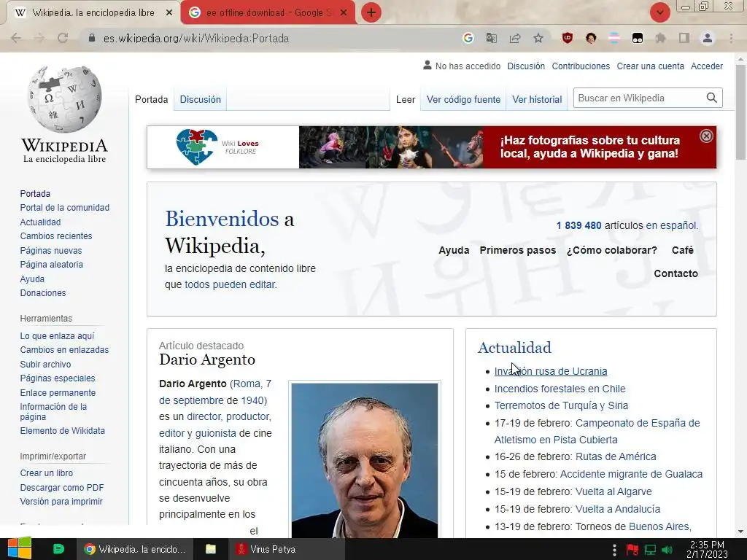Open the Ver historial tab

click(537, 99)
